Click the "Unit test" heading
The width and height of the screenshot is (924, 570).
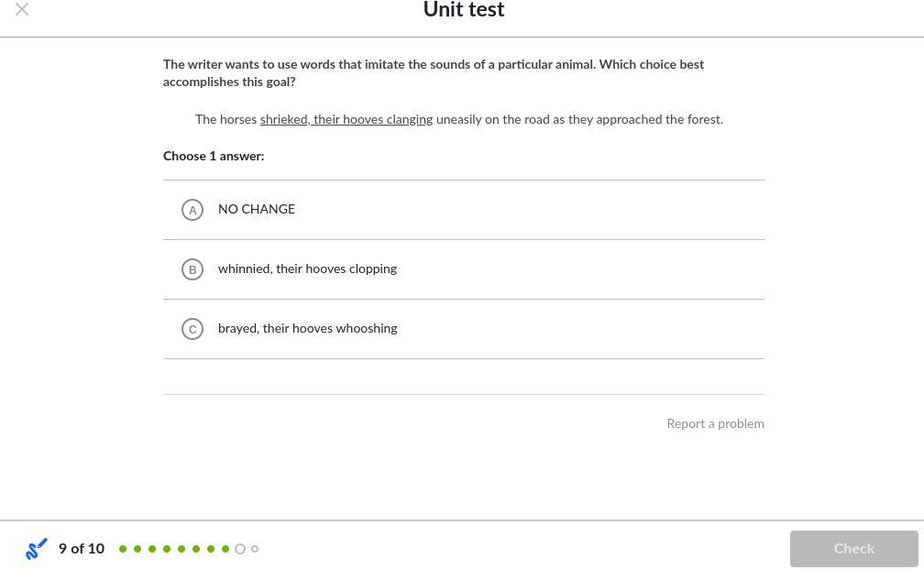click(x=463, y=10)
